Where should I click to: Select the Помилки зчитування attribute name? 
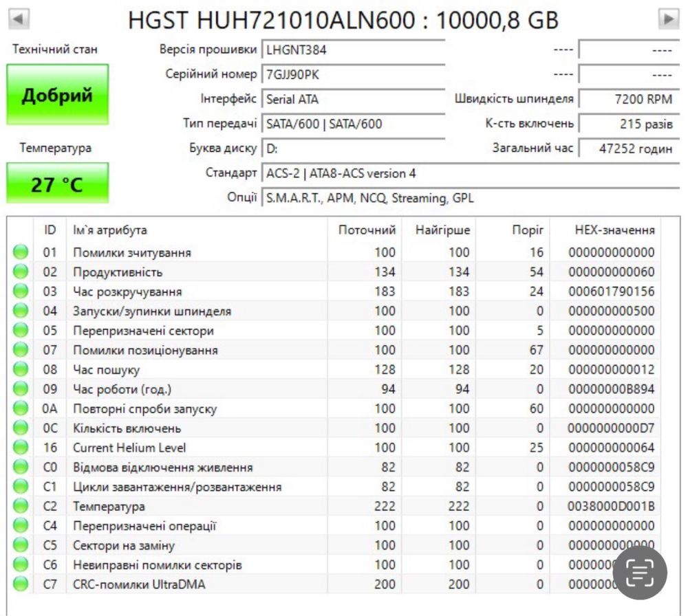tap(132, 252)
